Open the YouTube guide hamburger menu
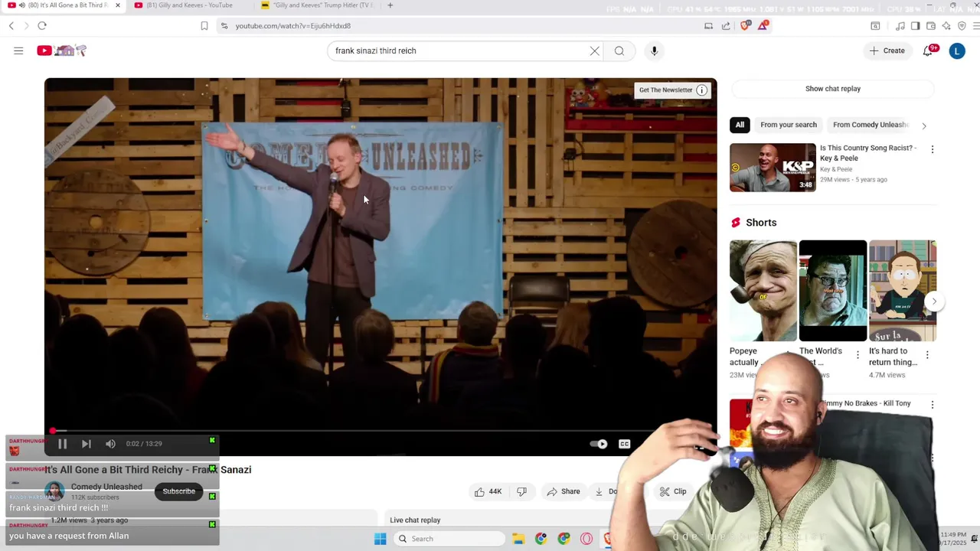Viewport: 980px width, 551px height. [x=18, y=51]
